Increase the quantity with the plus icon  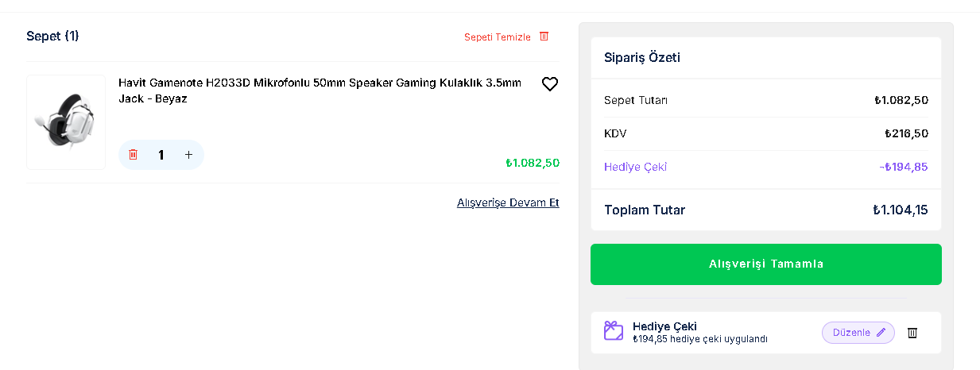coord(188,155)
